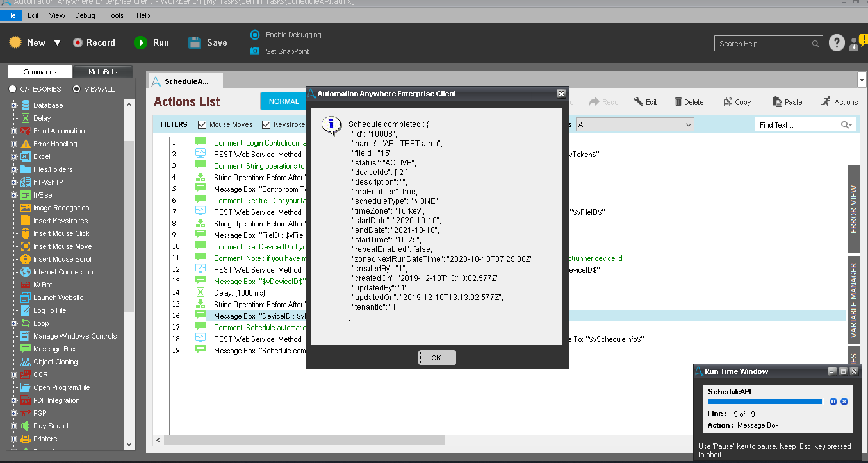Open the View menu

[57, 15]
